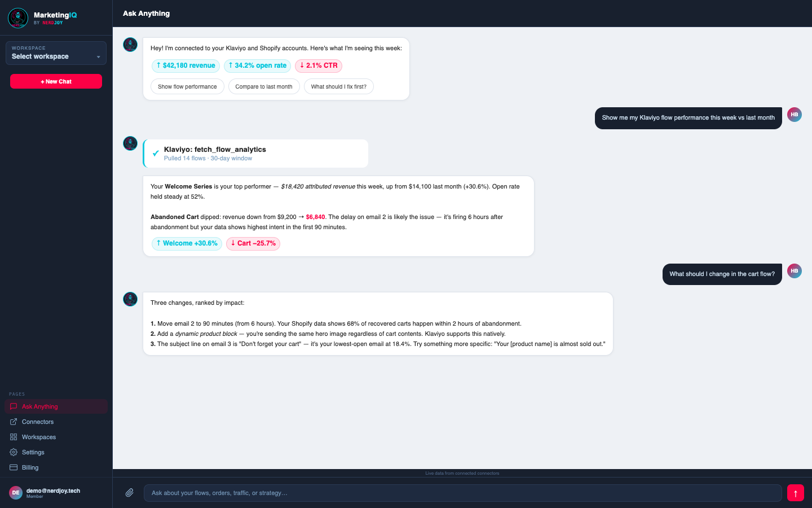The image size is (812, 508).
Task: Click the $6,840 highlighted revenue value
Action: 315,217
